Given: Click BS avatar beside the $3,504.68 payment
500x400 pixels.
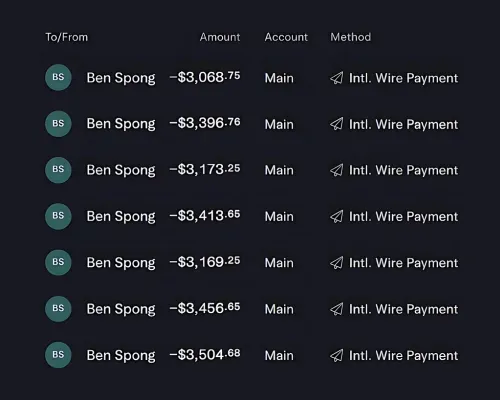Looking at the screenshot, I should pyautogui.click(x=58, y=355).
